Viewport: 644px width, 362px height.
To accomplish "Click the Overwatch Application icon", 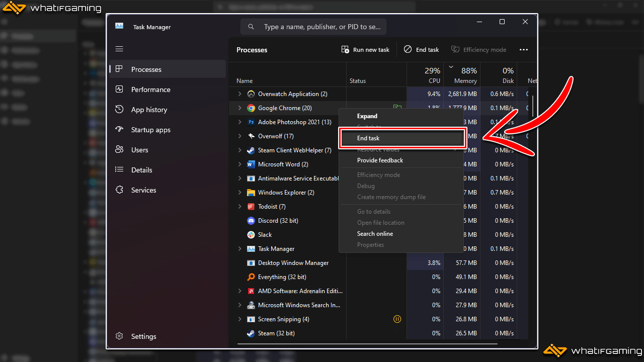I will point(251,94).
